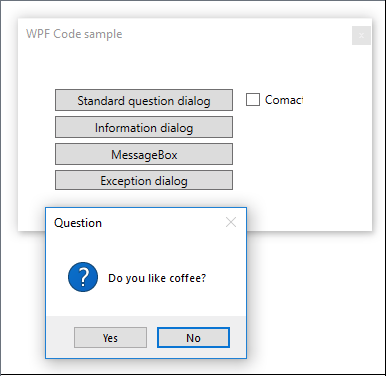The width and height of the screenshot is (386, 376).
Task: Click the empty title bar space of Question dialog
Action: (x=163, y=222)
